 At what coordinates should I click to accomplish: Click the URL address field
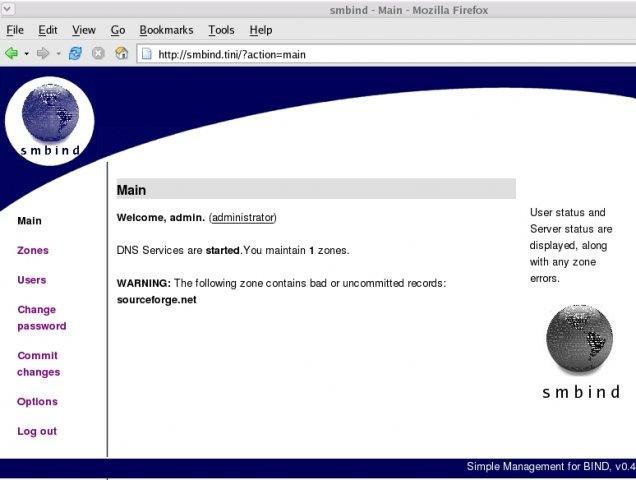[386, 54]
